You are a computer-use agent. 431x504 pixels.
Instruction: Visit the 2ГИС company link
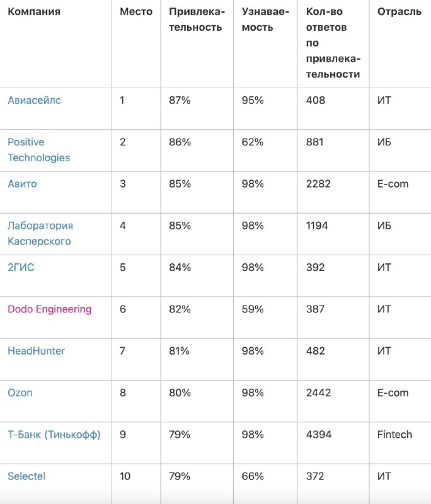click(x=21, y=267)
